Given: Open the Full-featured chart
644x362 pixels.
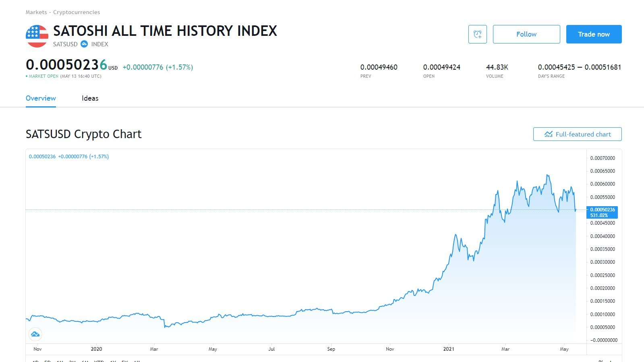Looking at the screenshot, I should (577, 134).
